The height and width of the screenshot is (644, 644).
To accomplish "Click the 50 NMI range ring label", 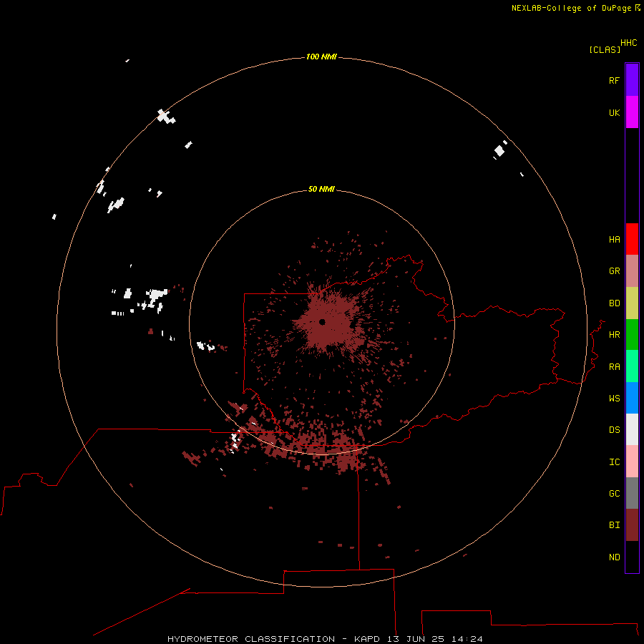I will [321, 189].
